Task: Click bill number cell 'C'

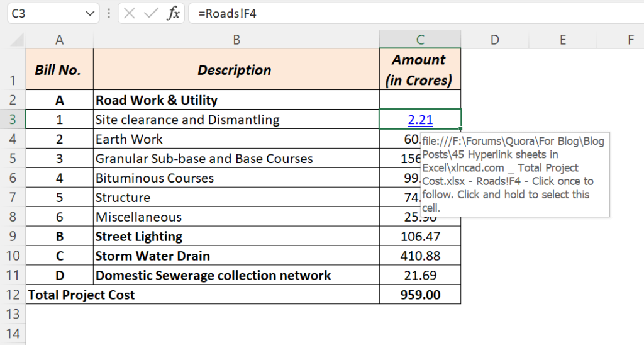Action: [x=60, y=256]
